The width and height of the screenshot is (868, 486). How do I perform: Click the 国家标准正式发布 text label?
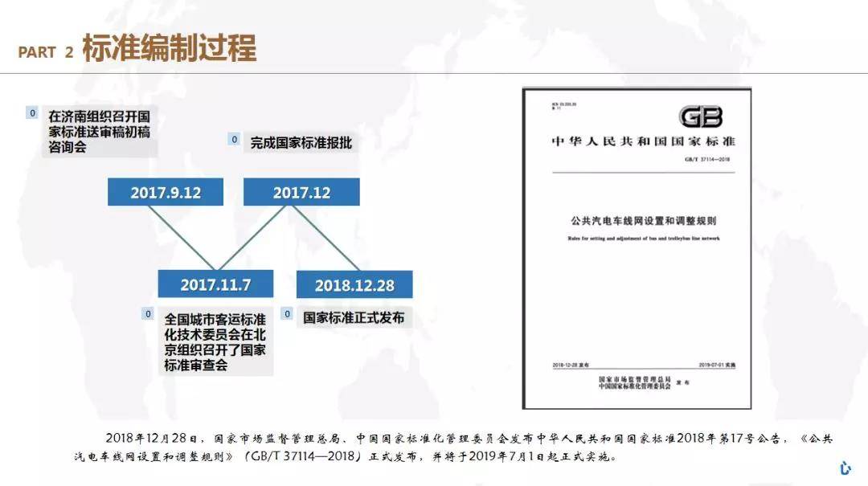[x=354, y=317]
